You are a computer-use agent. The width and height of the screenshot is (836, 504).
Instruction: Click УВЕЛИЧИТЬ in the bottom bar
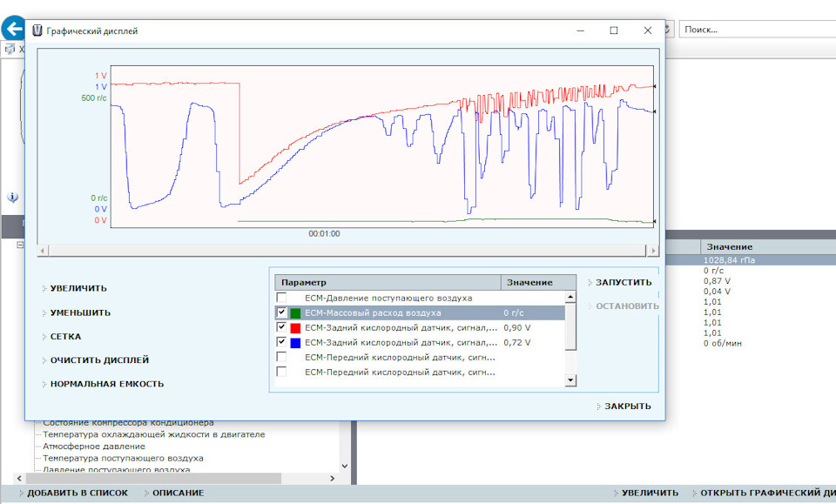tap(650, 493)
